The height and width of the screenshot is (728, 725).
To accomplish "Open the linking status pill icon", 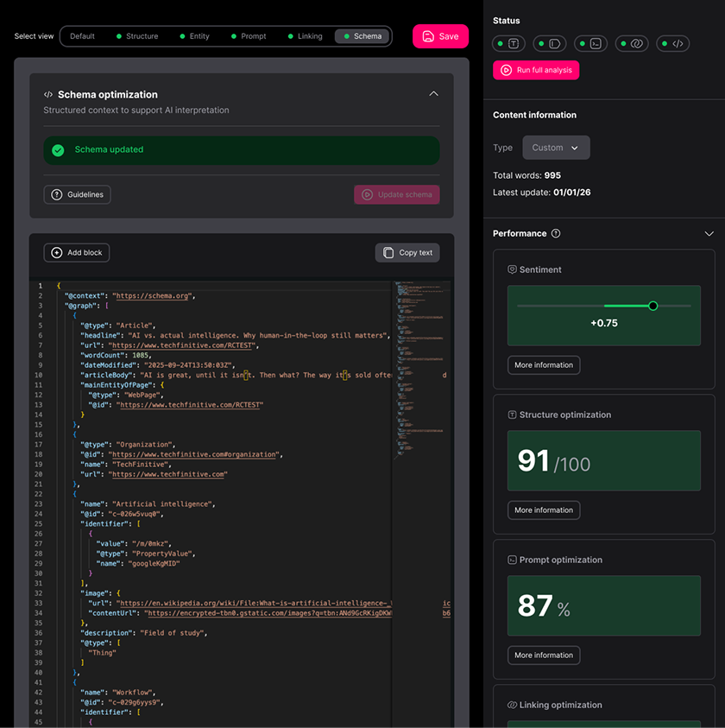I will pyautogui.click(x=632, y=44).
